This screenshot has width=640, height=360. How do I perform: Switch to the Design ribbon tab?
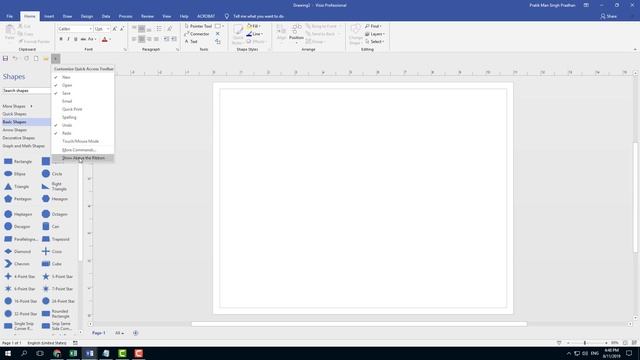(87, 16)
